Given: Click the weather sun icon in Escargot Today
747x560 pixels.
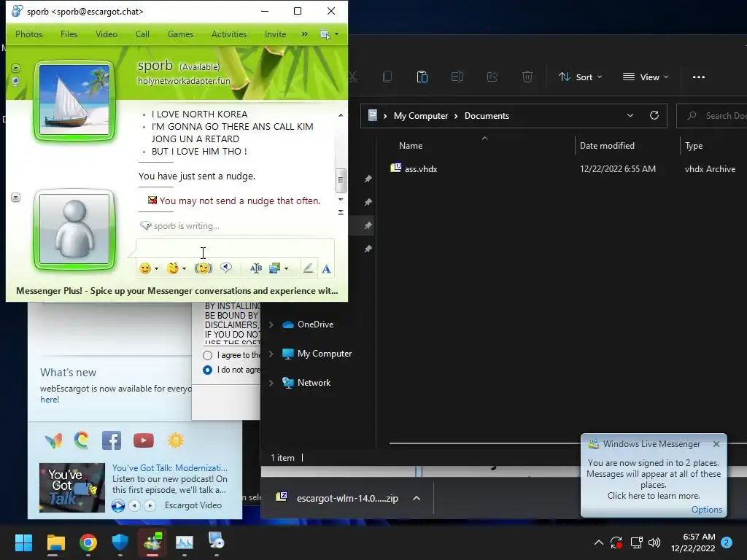Looking at the screenshot, I should point(175,440).
